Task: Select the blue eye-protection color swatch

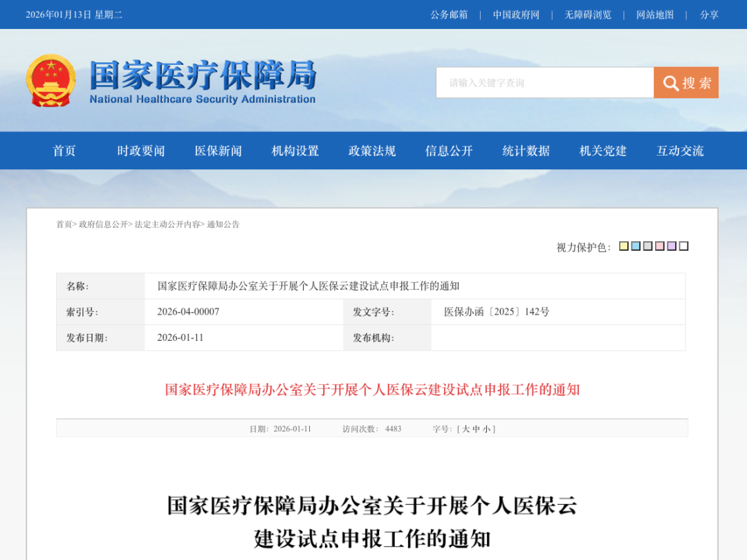Action: coord(636,246)
